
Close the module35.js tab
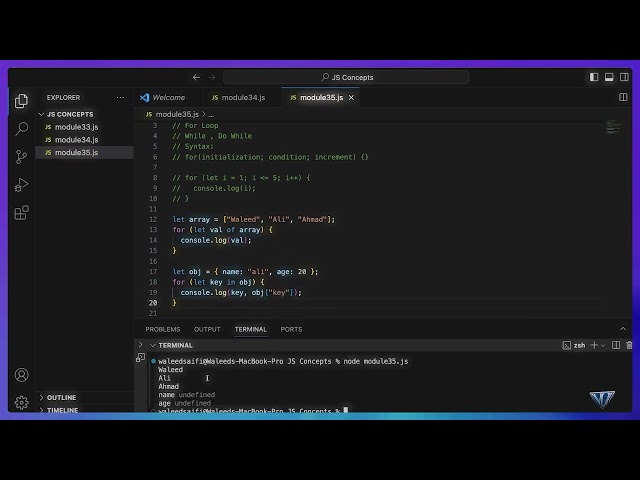tap(351, 98)
